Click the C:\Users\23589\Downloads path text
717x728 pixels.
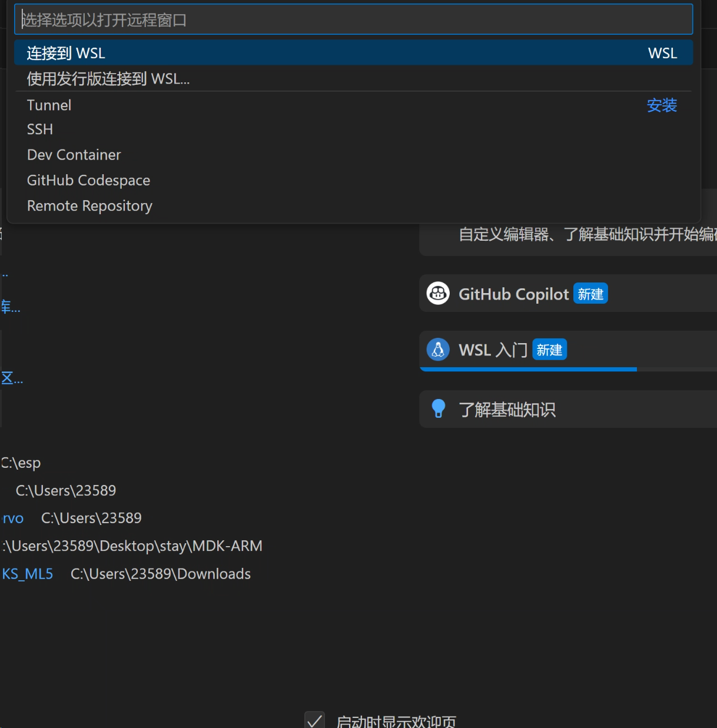point(161,574)
